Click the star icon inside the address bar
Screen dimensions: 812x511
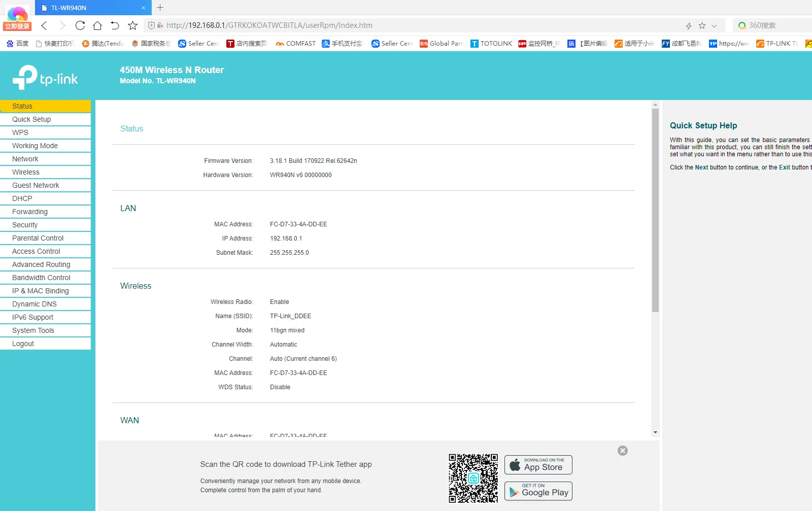(x=702, y=25)
